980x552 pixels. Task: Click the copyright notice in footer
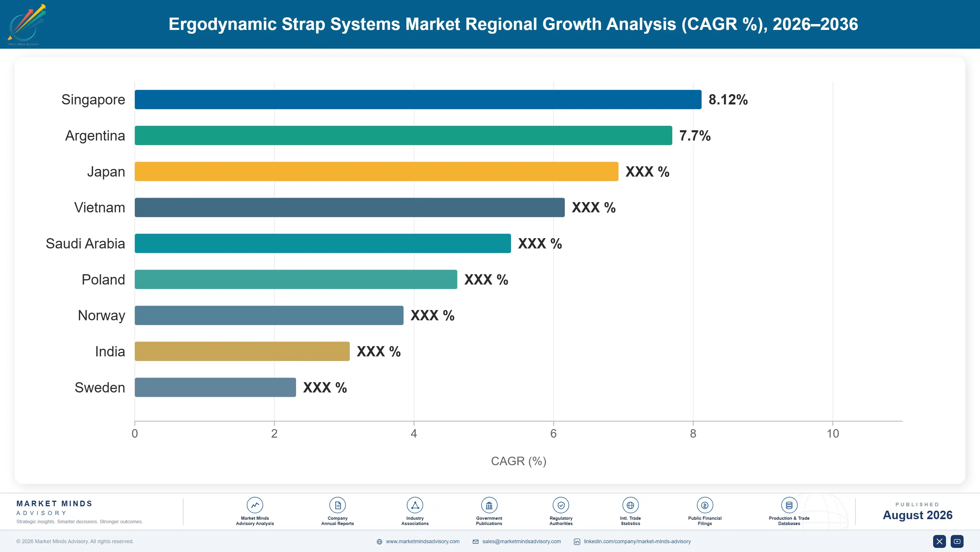point(75,541)
